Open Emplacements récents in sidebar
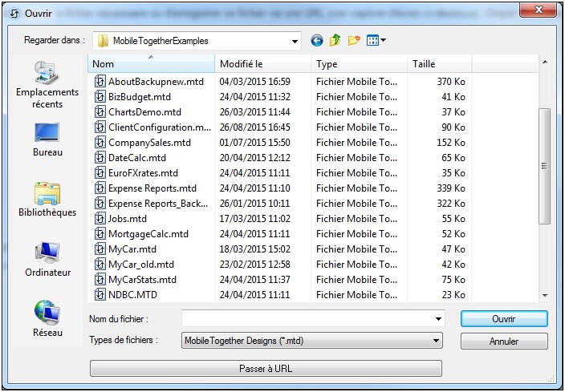 pyautogui.click(x=47, y=86)
